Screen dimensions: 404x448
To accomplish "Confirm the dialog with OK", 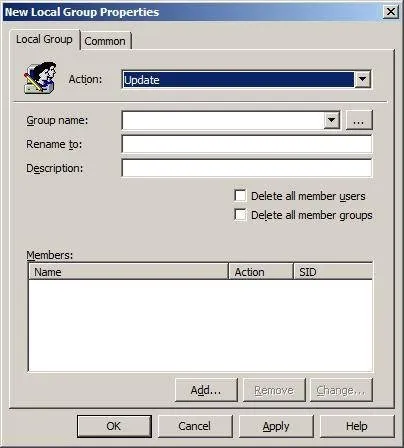I will tap(114, 426).
